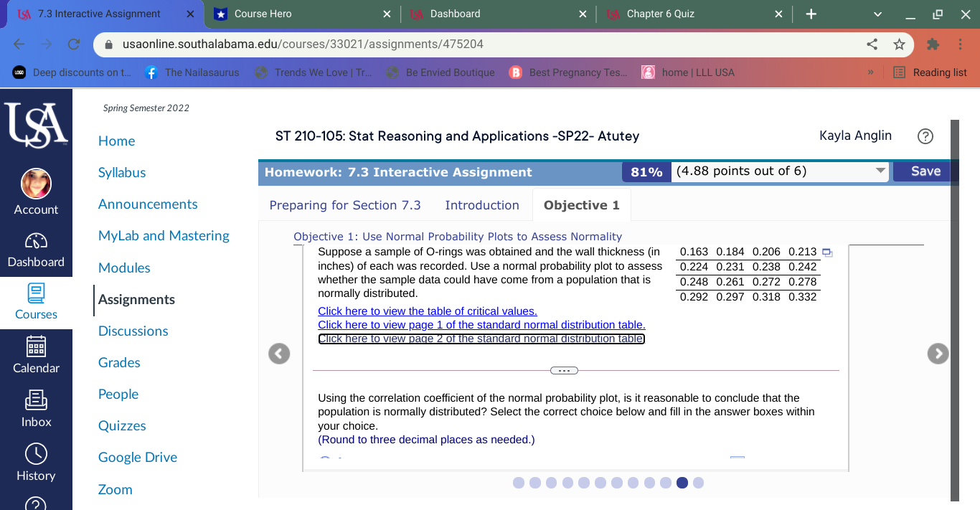The image size is (980, 510).
Task: Open the Dashboard from the left sidebar
Action: point(36,250)
